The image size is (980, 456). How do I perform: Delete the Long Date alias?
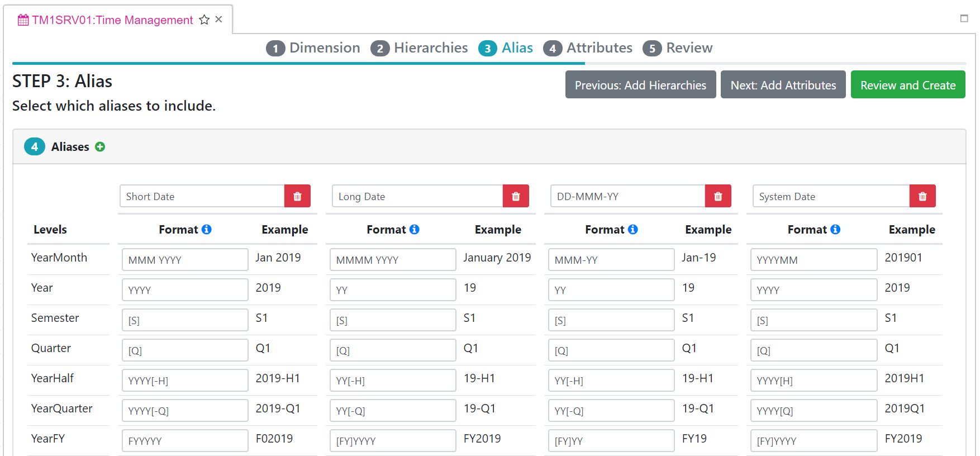(x=516, y=196)
